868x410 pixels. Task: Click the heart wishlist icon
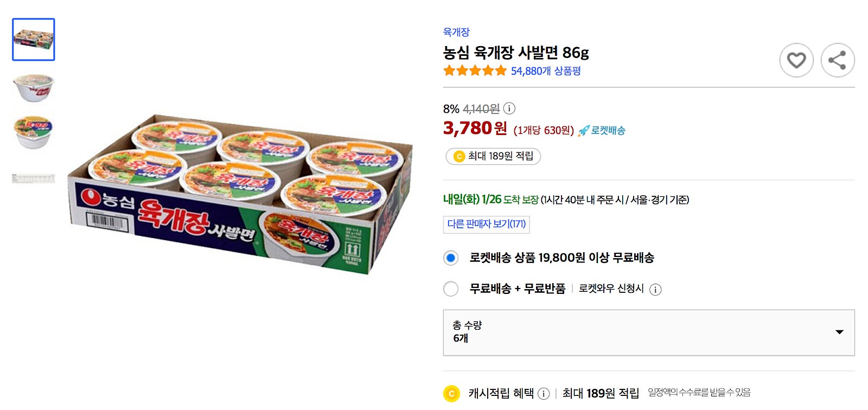(796, 60)
